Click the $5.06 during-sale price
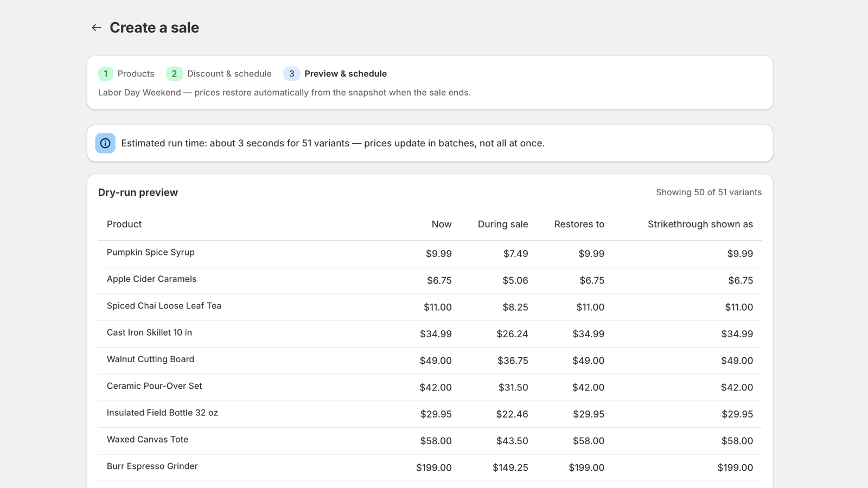The height and width of the screenshot is (488, 868). pos(515,280)
